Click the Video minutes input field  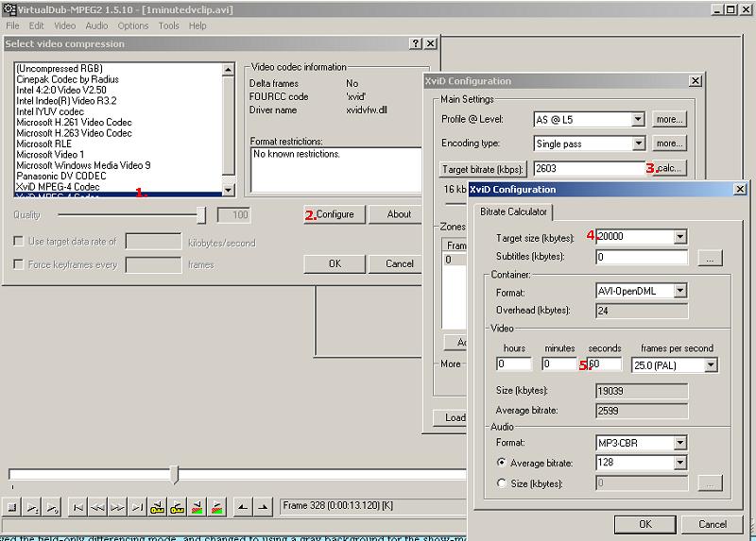pyautogui.click(x=559, y=363)
